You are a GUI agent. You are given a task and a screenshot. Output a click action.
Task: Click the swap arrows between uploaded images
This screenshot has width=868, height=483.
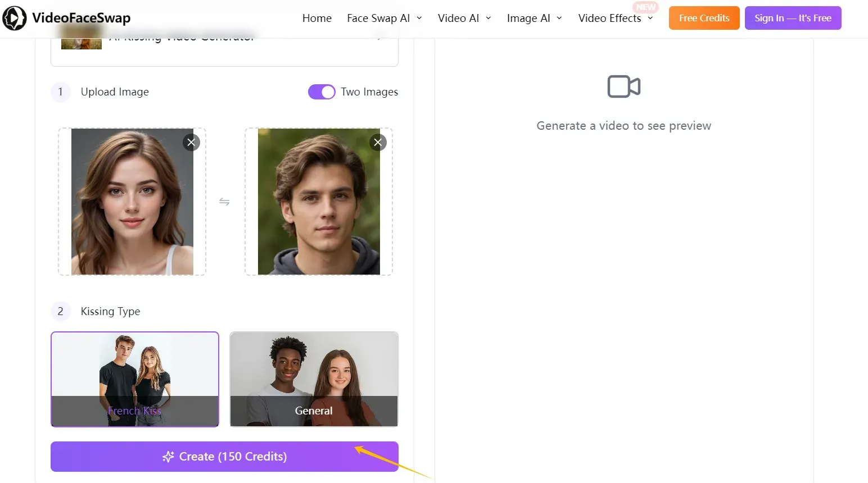pyautogui.click(x=224, y=201)
